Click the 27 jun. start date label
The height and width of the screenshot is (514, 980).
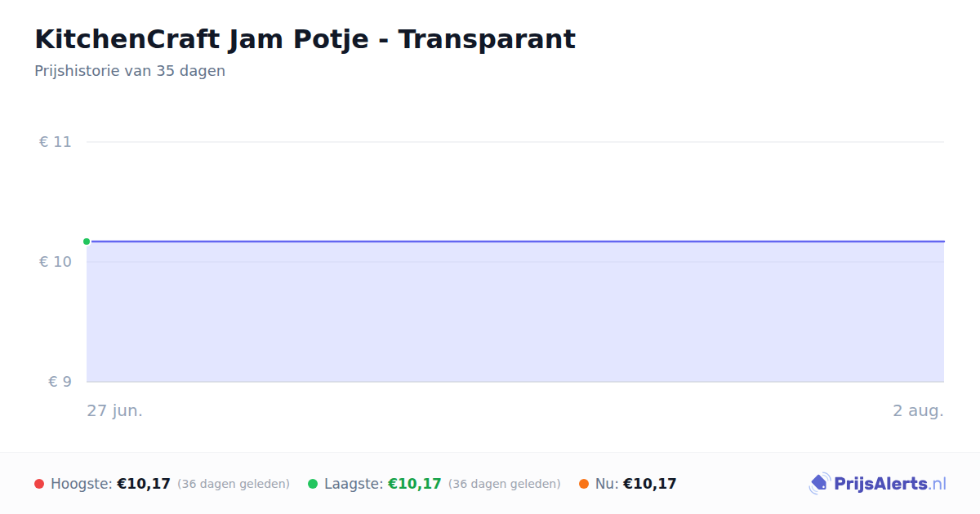point(115,410)
